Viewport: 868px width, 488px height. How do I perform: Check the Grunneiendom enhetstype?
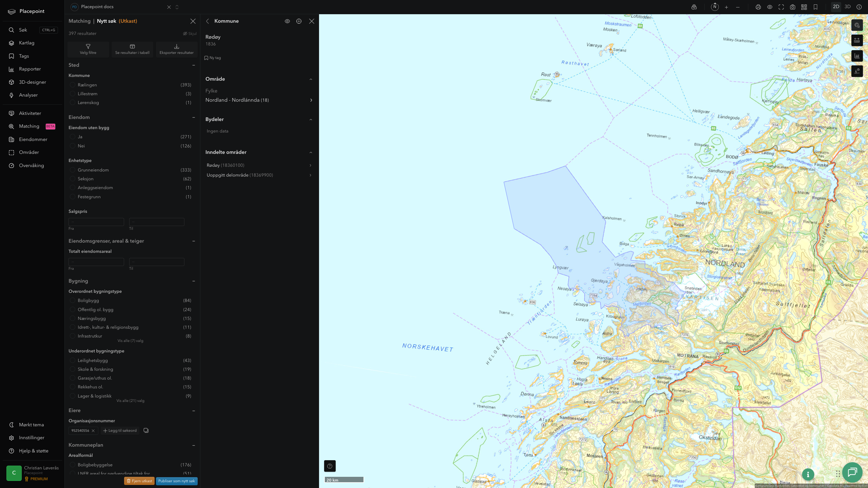[73, 170]
